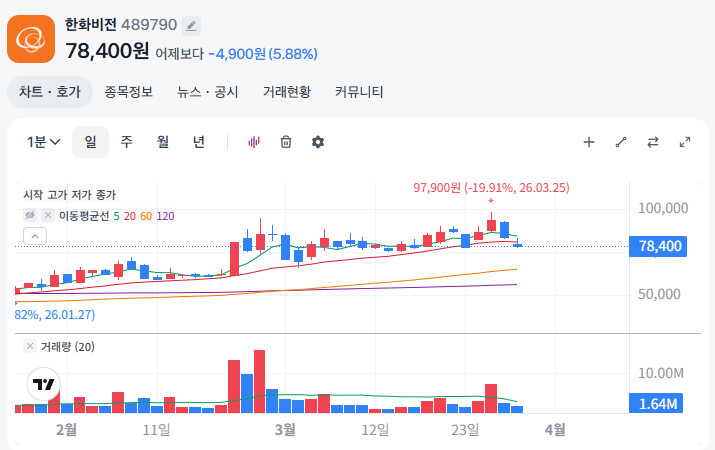Viewport: 715px width, 450px height.
Task: Switch to the 뉴스 · 공시 tab
Action: pyautogui.click(x=208, y=92)
